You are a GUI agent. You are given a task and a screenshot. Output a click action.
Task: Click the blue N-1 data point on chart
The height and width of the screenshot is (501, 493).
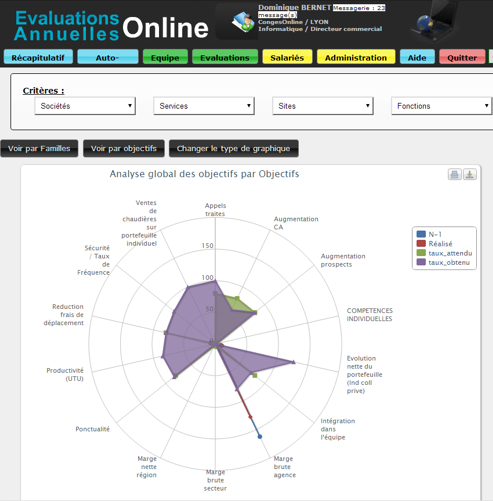click(x=260, y=436)
